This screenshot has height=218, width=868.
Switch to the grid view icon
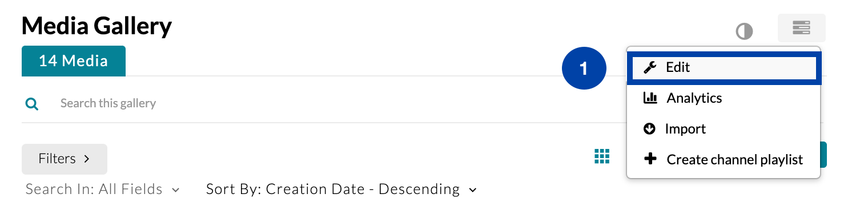click(602, 156)
